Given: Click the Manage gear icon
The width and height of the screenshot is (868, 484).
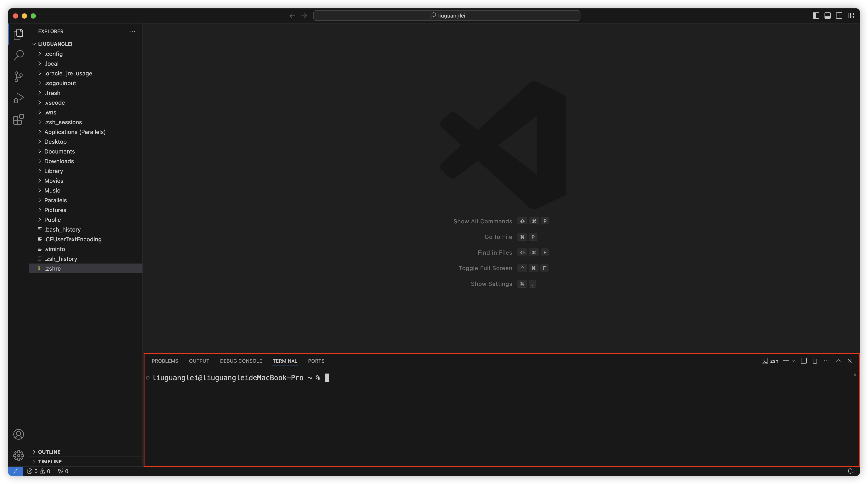Looking at the screenshot, I should (x=19, y=455).
